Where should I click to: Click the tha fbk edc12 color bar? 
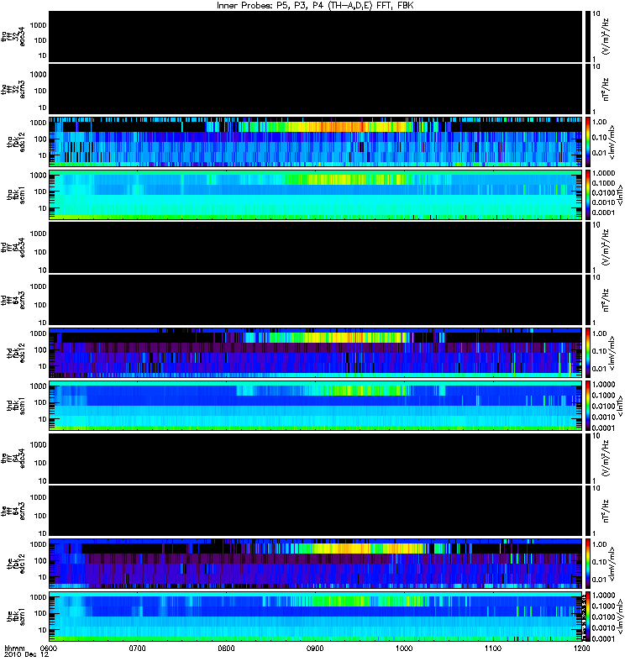click(587, 141)
